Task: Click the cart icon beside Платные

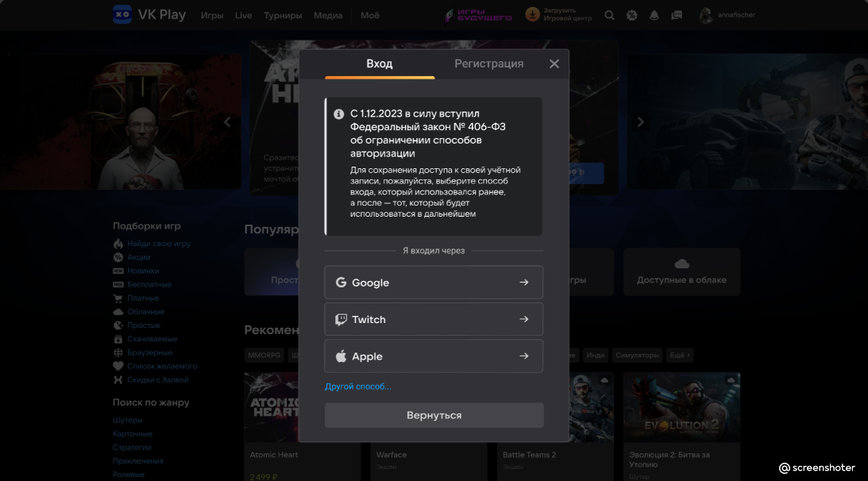Action: tap(118, 298)
